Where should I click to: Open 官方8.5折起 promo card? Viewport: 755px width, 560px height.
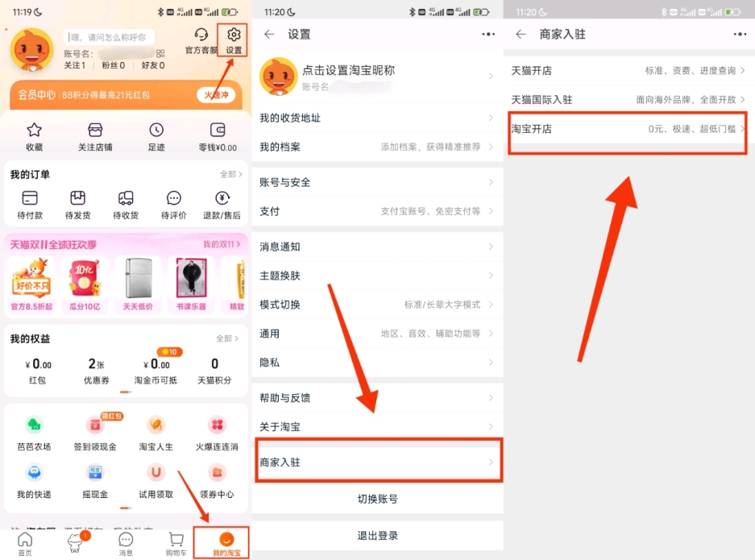[x=31, y=284]
